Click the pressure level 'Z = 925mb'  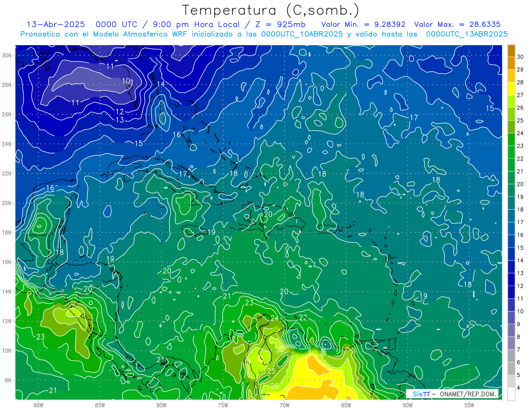(278, 24)
